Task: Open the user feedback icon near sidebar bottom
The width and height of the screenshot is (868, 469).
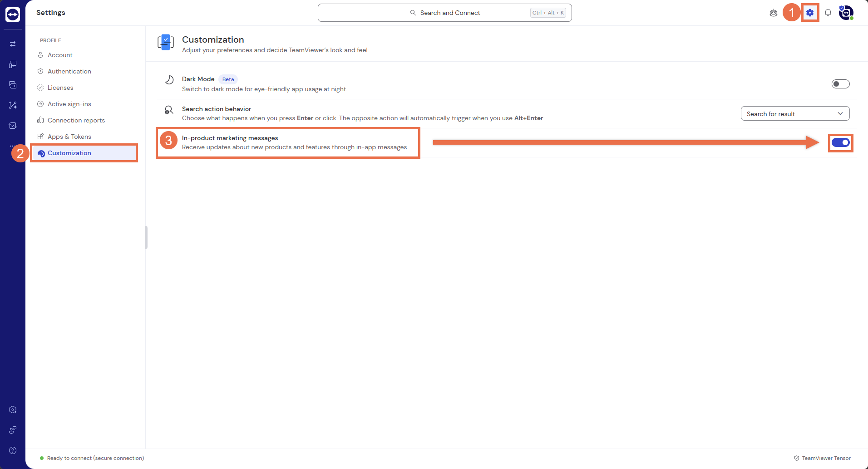Action: click(x=13, y=430)
